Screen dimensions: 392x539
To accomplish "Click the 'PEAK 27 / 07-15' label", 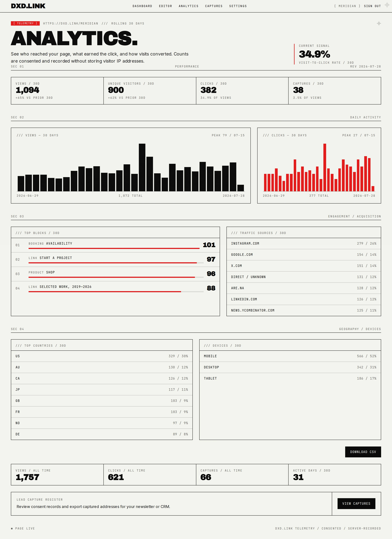I will pos(359,135).
